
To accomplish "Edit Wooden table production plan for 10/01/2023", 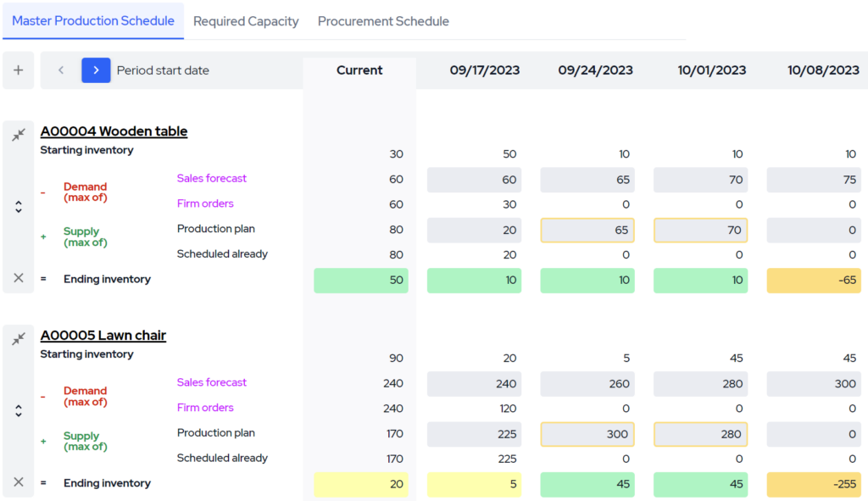I will (700, 230).
